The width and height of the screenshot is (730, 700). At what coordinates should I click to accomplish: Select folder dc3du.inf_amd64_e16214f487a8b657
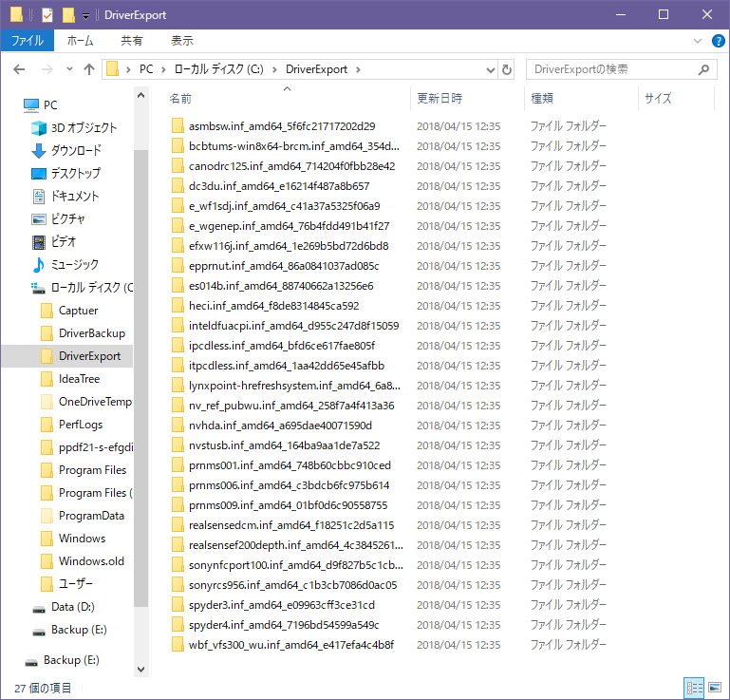pyautogui.click(x=279, y=186)
